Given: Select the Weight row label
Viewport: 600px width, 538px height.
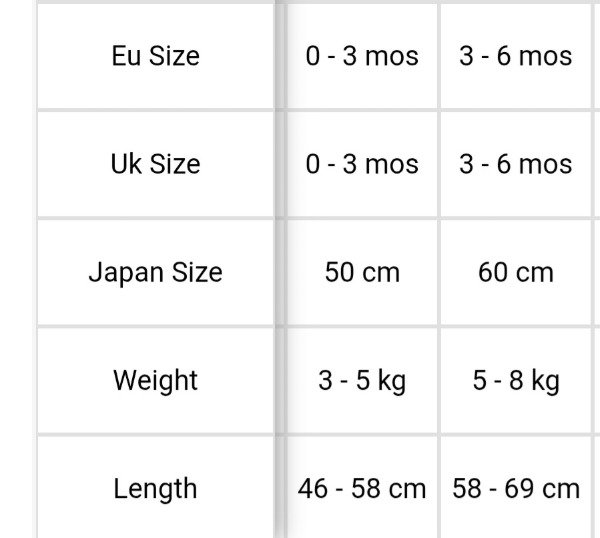Looking at the screenshot, I should [155, 380].
